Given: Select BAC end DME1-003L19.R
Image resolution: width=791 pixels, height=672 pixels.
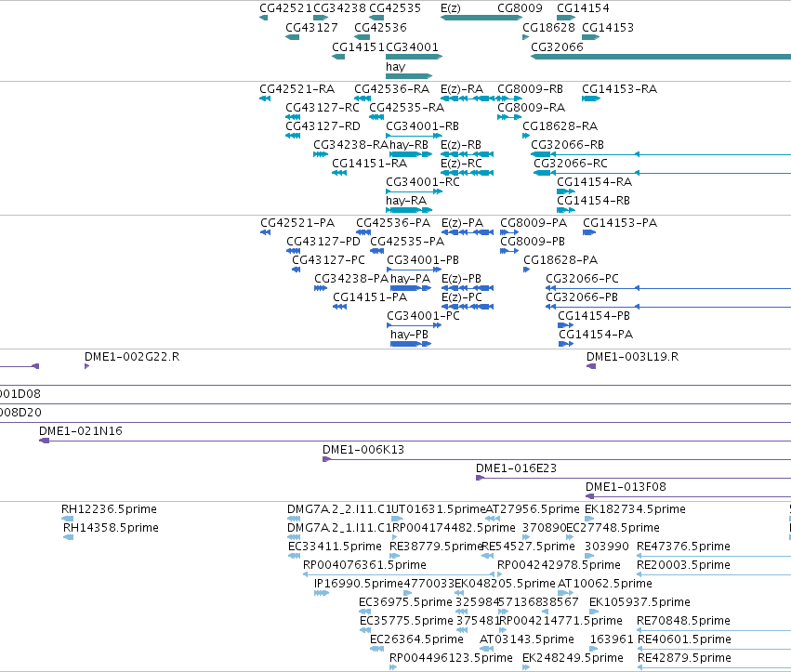Looking at the screenshot, I should point(632,357).
